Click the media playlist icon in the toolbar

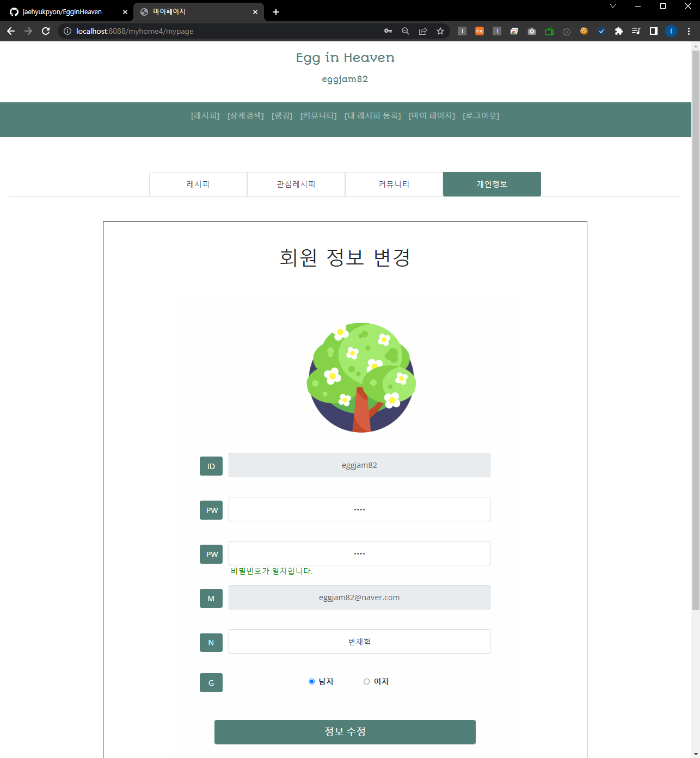tap(636, 31)
